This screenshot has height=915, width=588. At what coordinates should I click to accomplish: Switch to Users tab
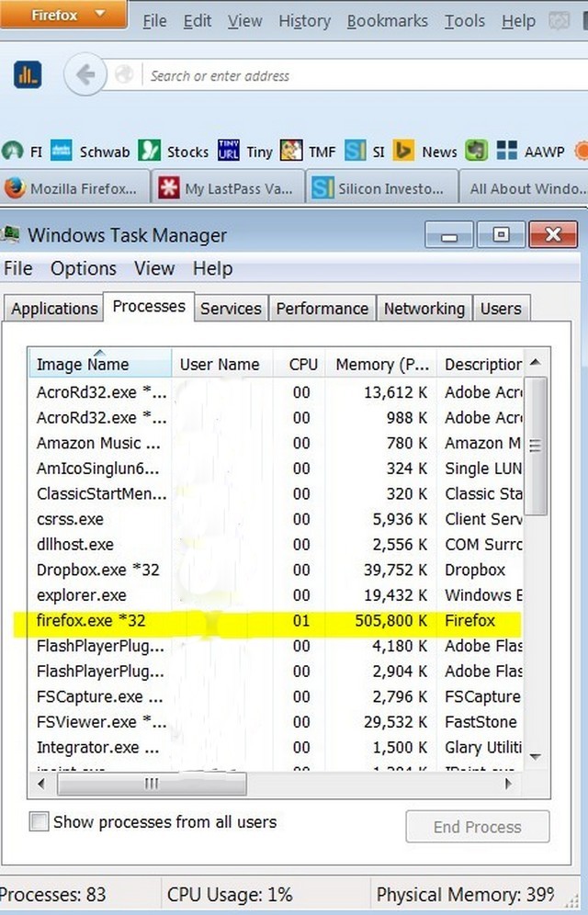[501, 308]
